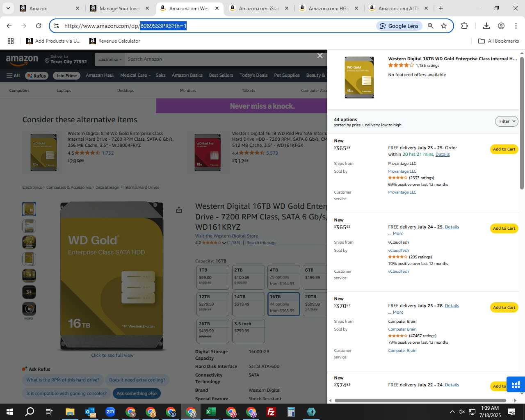Add the vCloudTech offer to cart

click(504, 228)
